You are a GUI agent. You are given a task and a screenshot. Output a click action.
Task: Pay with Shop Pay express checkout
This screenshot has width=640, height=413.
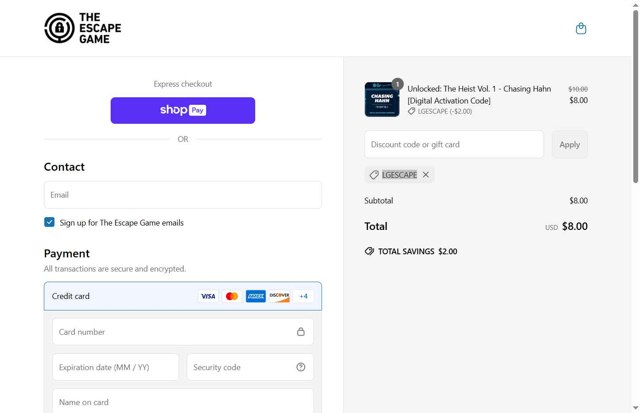click(183, 110)
